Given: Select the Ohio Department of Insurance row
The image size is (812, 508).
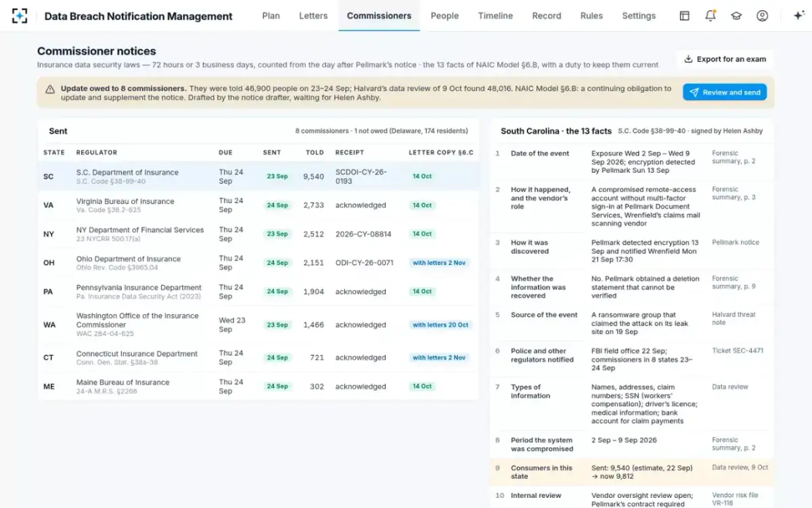Looking at the screenshot, I should click(258, 263).
